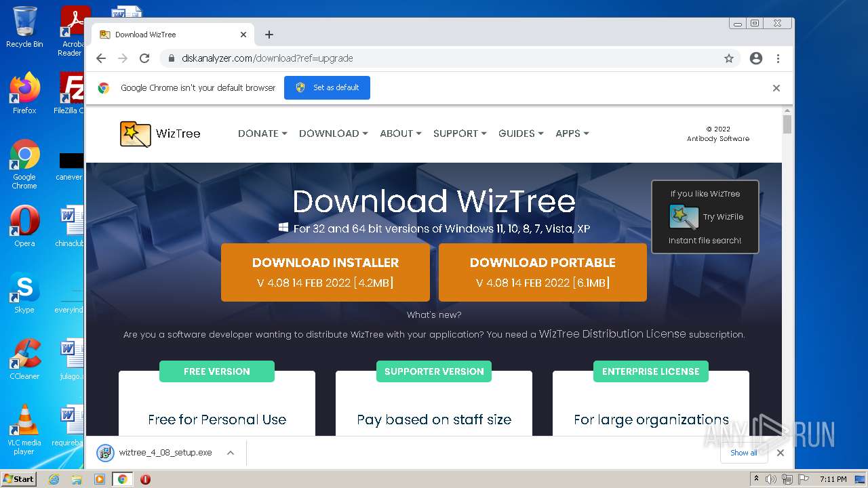Click the Start button
The width and height of the screenshot is (868, 488).
(18, 479)
